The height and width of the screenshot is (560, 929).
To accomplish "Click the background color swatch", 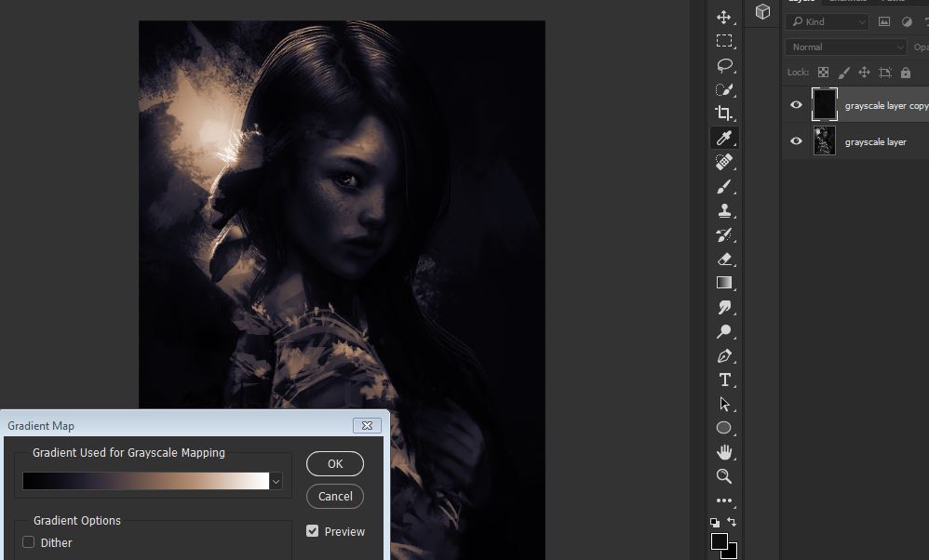I will pyautogui.click(x=733, y=553).
